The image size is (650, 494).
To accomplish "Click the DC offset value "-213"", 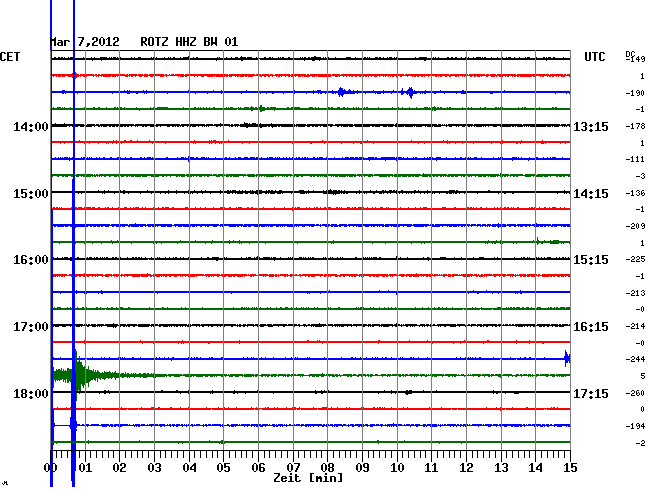I will tap(635, 293).
